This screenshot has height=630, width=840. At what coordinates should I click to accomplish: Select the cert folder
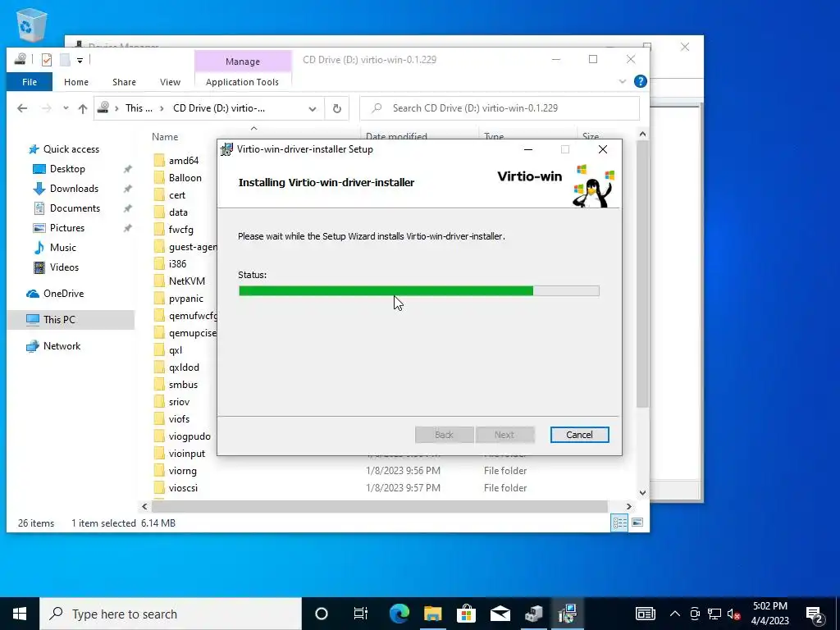(x=177, y=195)
